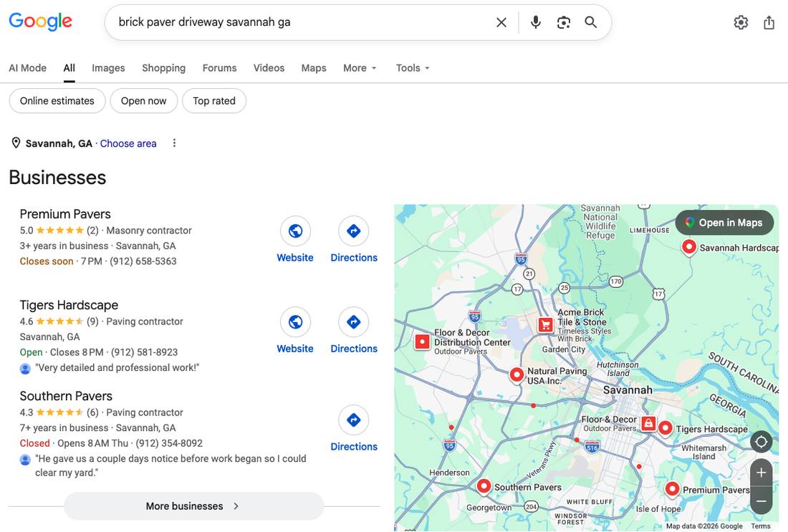Click the map Terms link

click(760, 526)
